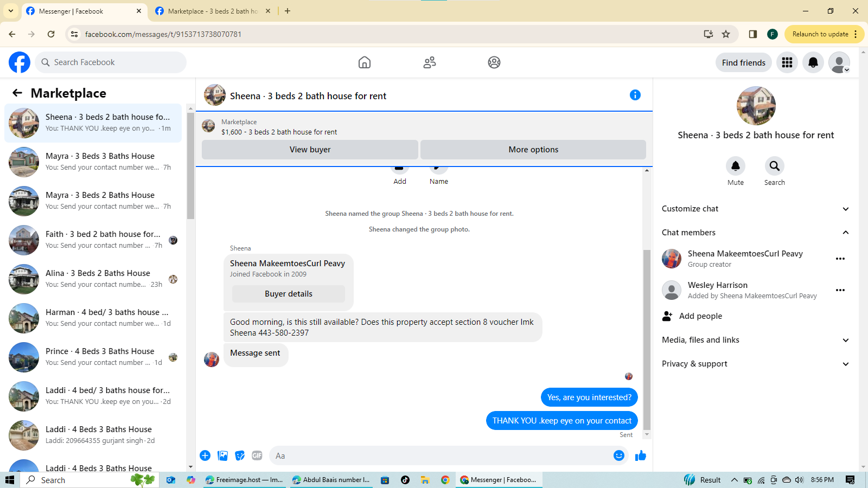Open the Facebook logo home link

pos(20,62)
